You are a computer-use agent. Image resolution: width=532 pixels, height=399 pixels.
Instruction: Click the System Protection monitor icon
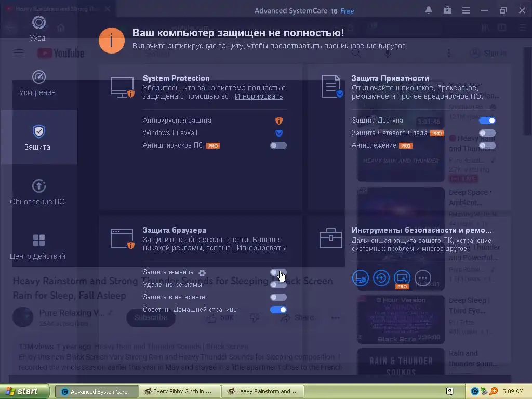[123, 87]
